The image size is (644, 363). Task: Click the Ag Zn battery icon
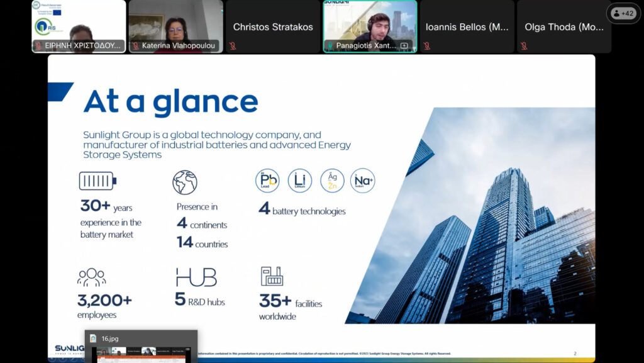[332, 181]
